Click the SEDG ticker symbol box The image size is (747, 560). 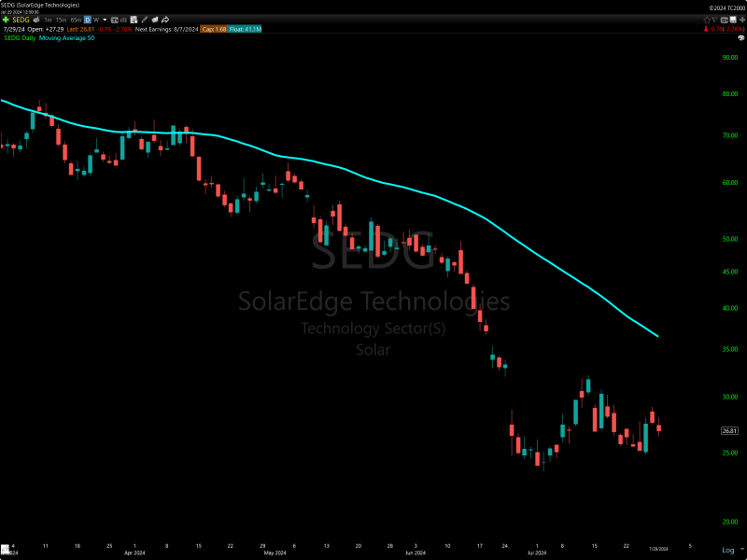click(21, 20)
